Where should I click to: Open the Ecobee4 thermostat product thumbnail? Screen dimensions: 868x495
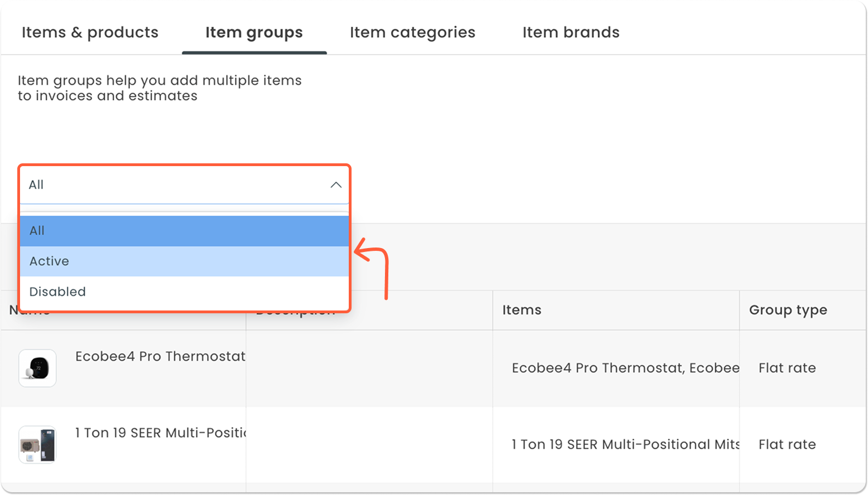(37, 368)
